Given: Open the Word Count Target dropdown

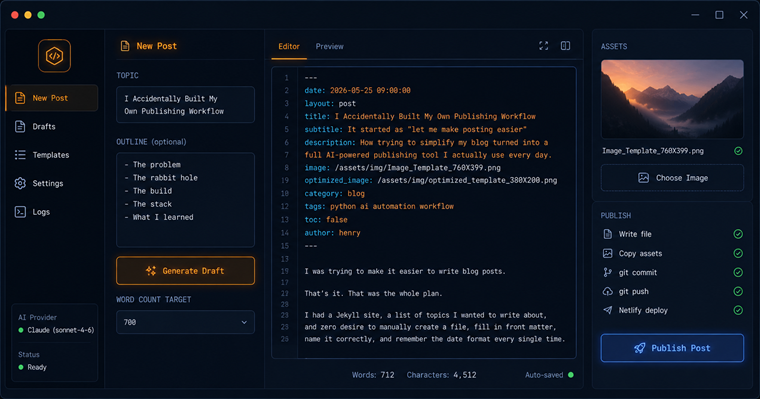Looking at the screenshot, I should click(x=185, y=322).
